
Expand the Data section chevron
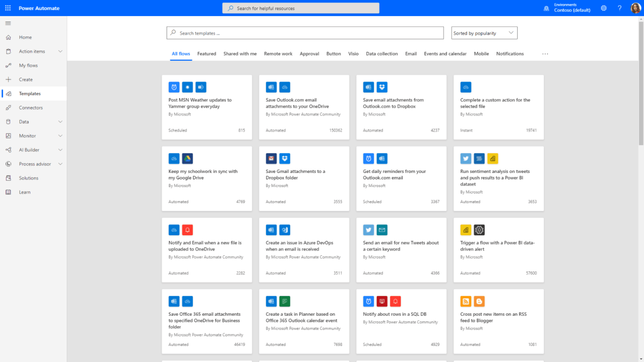[x=60, y=122]
